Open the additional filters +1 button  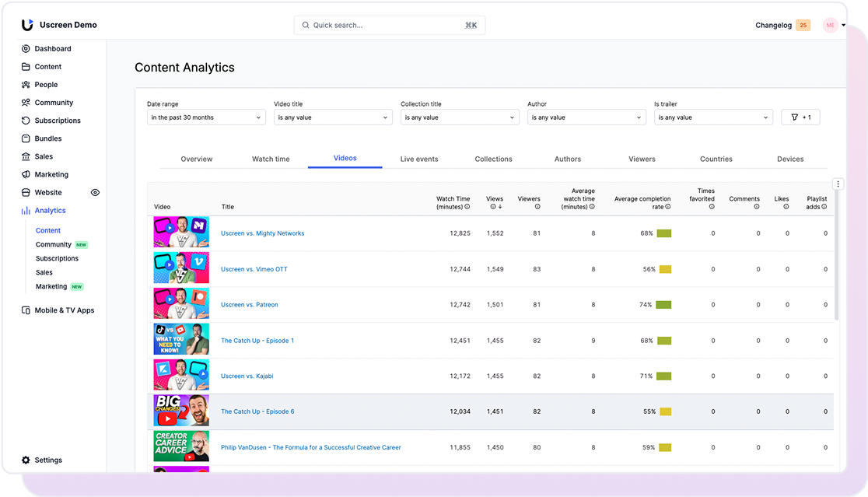coord(800,117)
